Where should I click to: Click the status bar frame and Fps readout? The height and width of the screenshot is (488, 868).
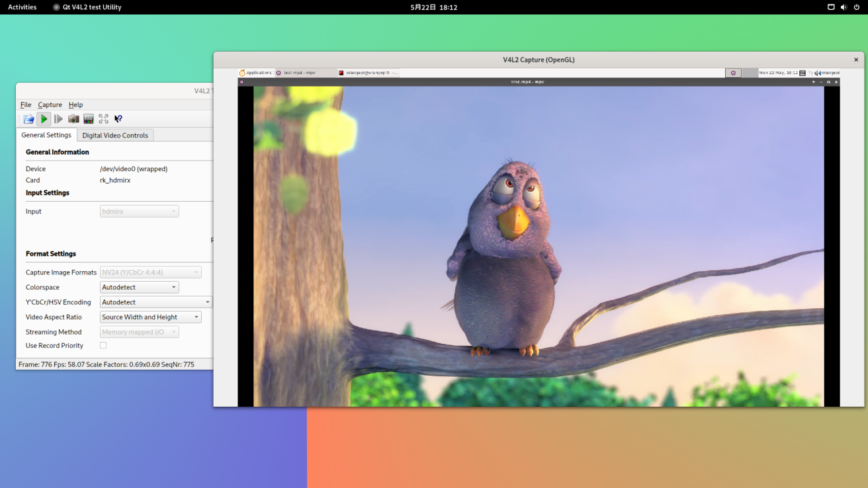click(107, 364)
